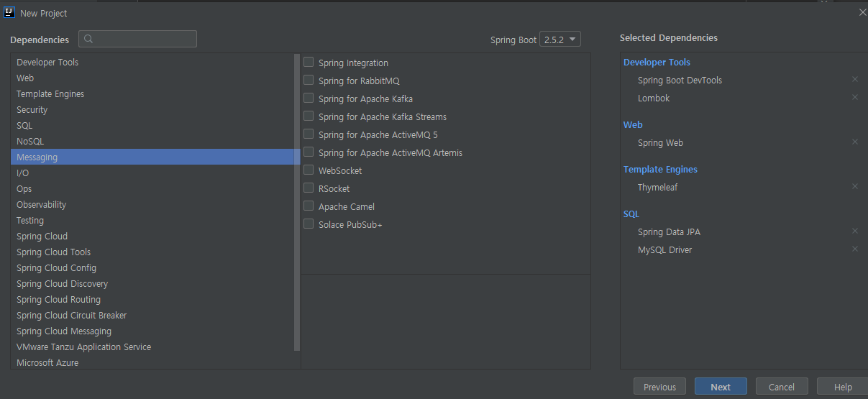The height and width of the screenshot is (399, 868).
Task: Remove Spring Data JPA via x icon
Action: point(855,231)
